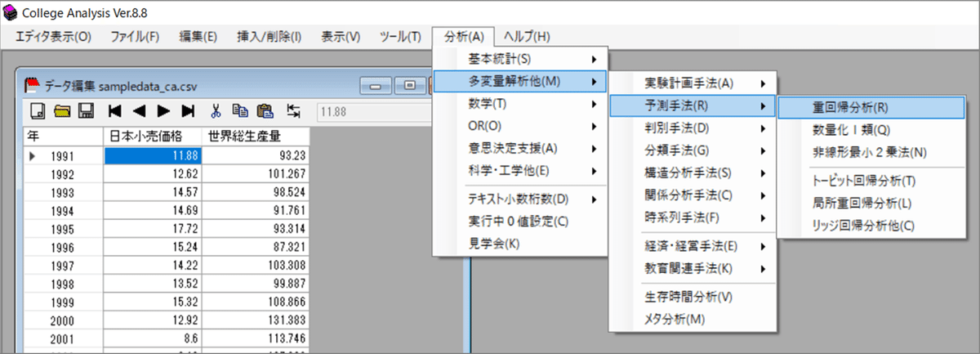Select the highlighted cell 11.88

(153, 155)
